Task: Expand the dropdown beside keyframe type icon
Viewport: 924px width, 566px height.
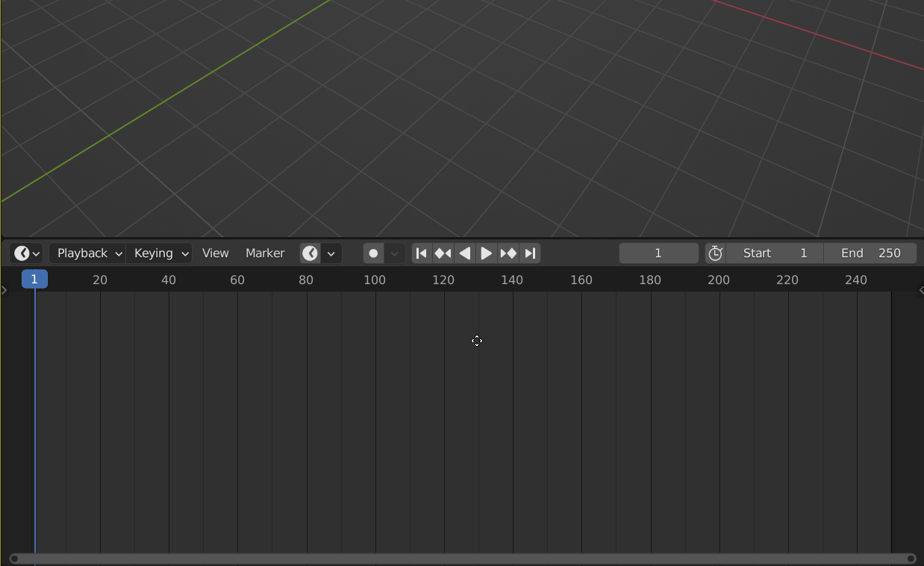Action: (x=331, y=254)
